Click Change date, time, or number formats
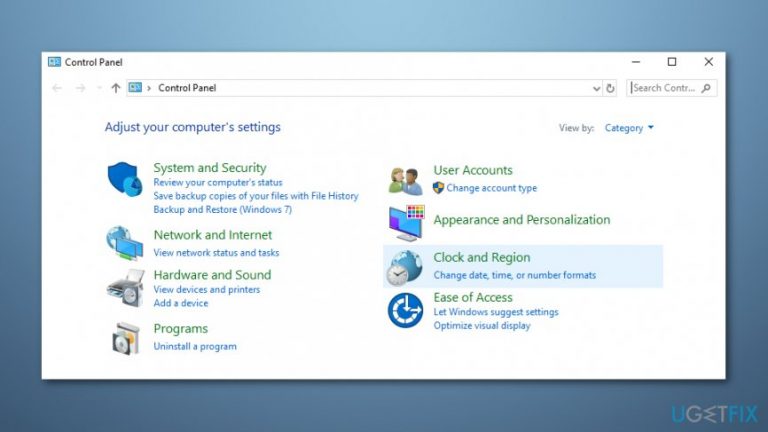The width and height of the screenshot is (768, 432). click(514, 275)
